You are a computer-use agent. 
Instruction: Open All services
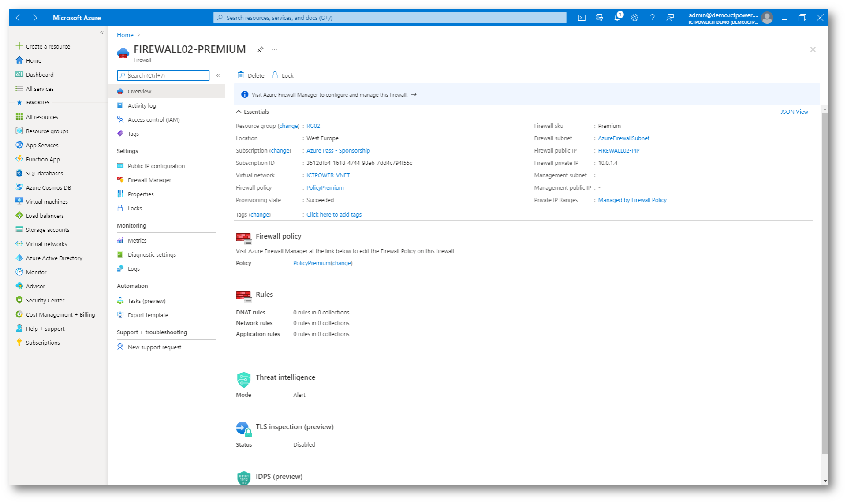pos(35,89)
